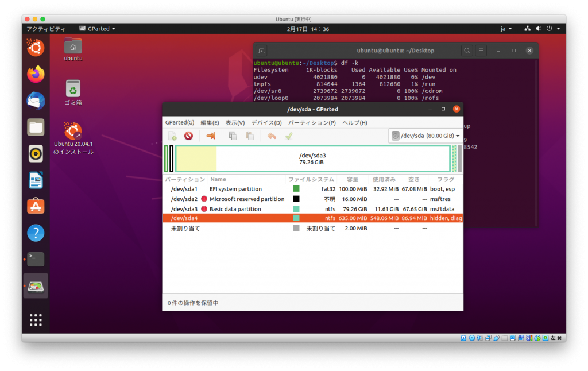Click the Paste partition toolbar icon
Viewport: 588px width, 371px height.
tap(250, 136)
